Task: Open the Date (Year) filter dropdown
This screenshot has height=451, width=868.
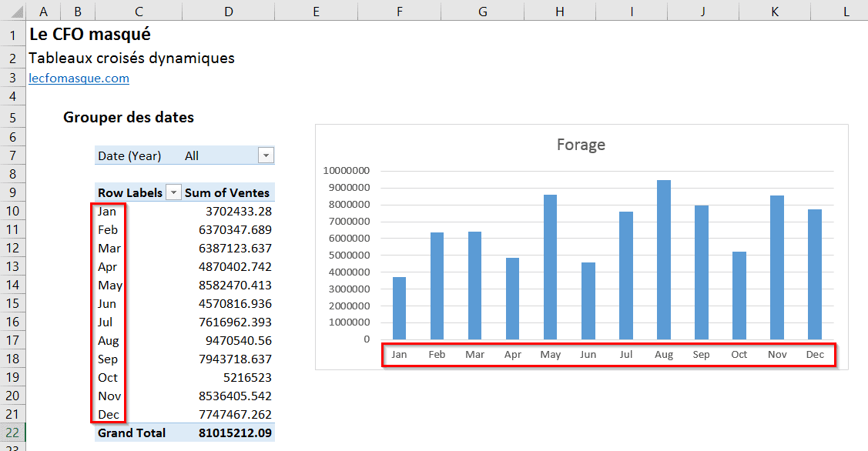Action: pos(266,155)
